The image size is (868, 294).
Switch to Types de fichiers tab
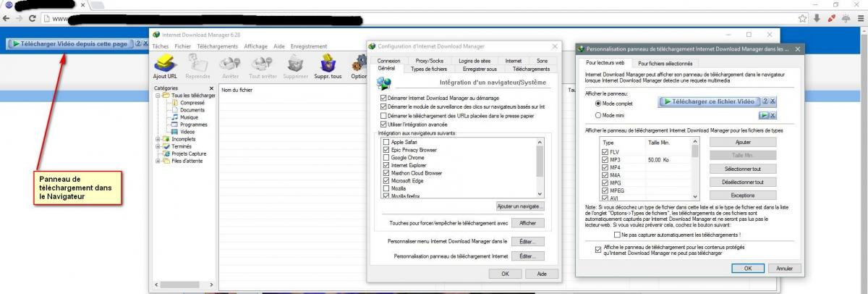tap(430, 69)
